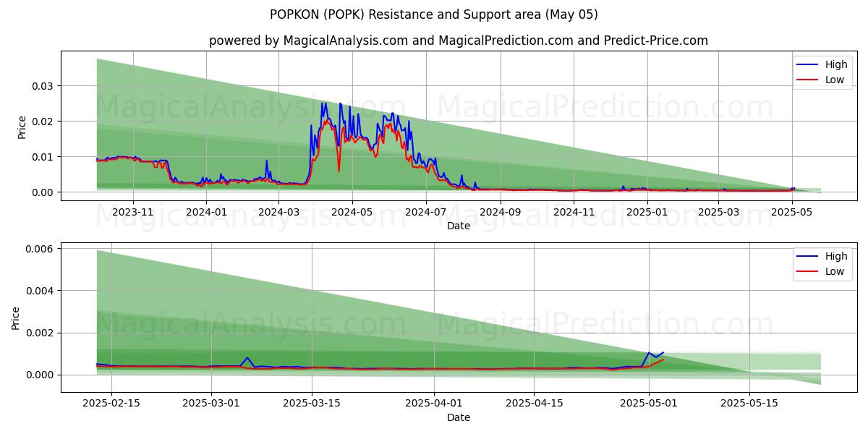Viewport: 868px width, 434px height.
Task: Click the '2025-05-15' date tick on bottom chart
Action: pos(748,404)
